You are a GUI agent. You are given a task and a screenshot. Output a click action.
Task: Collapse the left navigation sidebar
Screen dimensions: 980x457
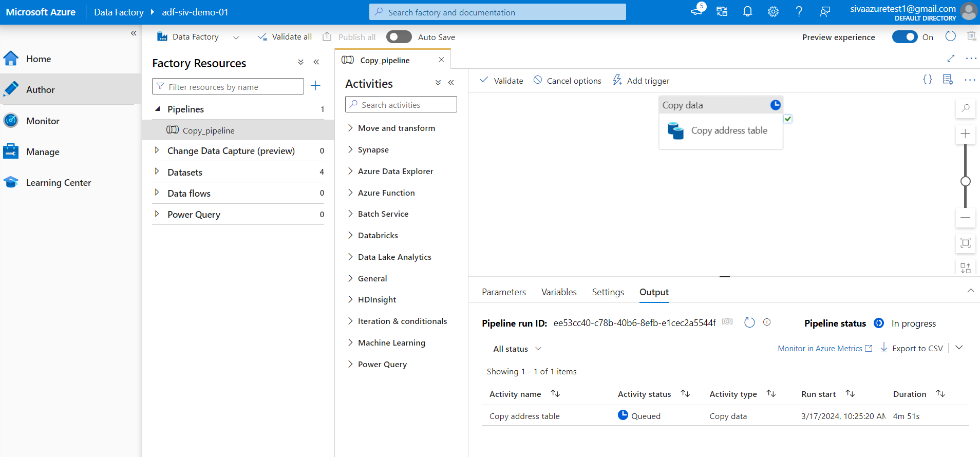(134, 33)
